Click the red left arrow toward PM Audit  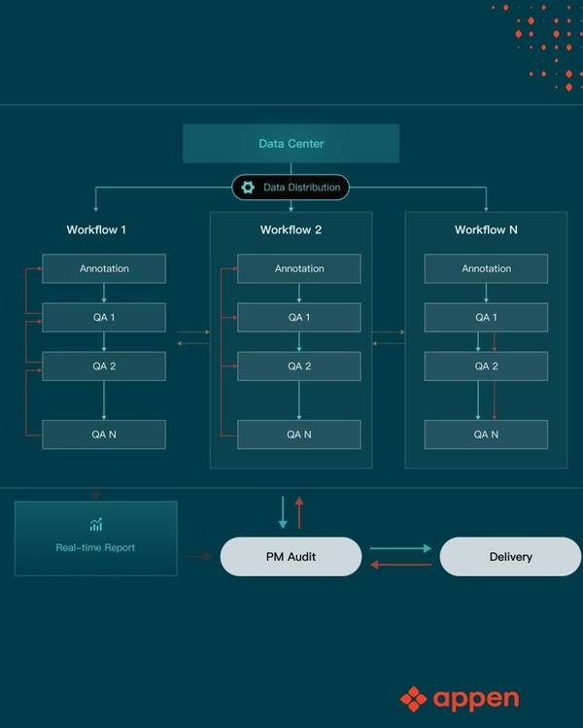pos(401,565)
